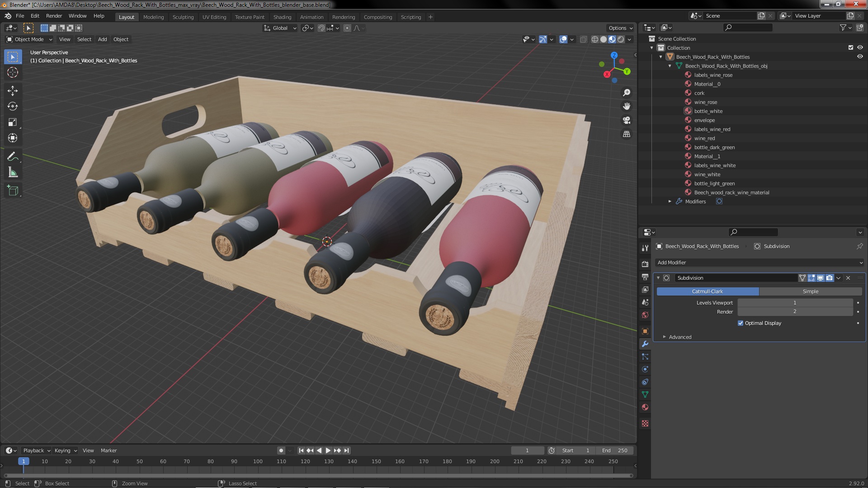Open Options dropdown in viewport header
The image size is (868, 488).
pyautogui.click(x=620, y=28)
